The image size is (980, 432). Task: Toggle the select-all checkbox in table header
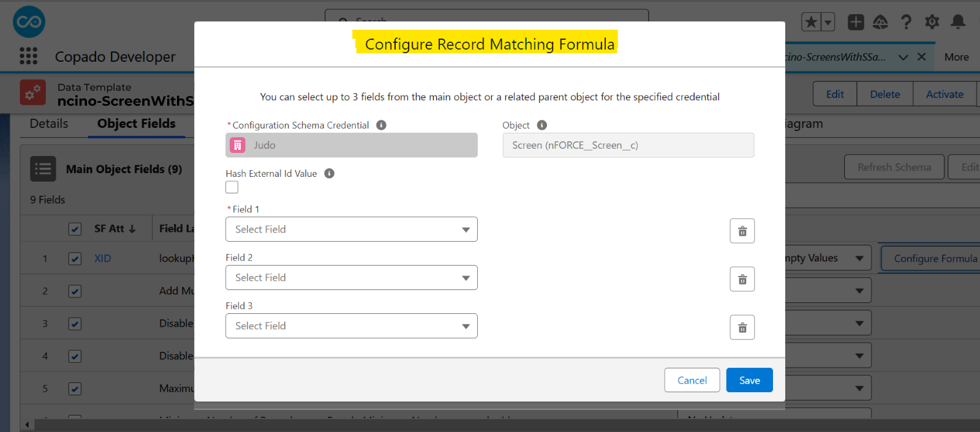75,229
